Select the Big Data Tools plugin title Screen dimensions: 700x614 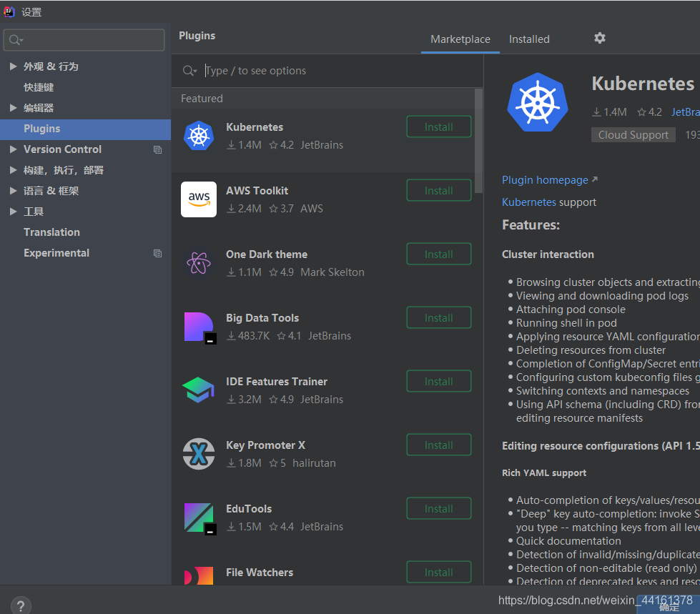[x=262, y=317]
